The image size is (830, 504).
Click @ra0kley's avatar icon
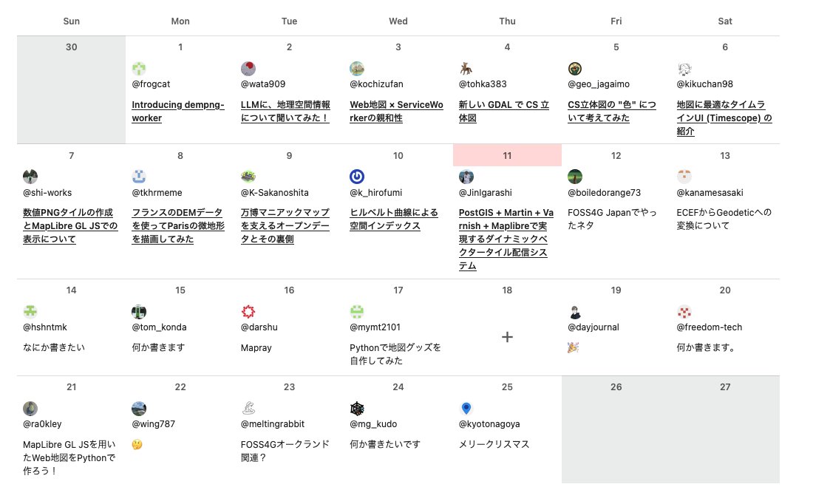(x=30, y=408)
